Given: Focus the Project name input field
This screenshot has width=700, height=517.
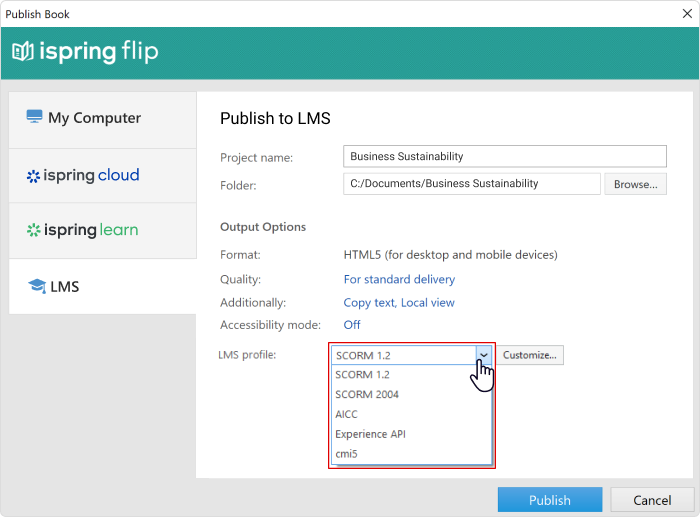Looking at the screenshot, I should click(505, 156).
